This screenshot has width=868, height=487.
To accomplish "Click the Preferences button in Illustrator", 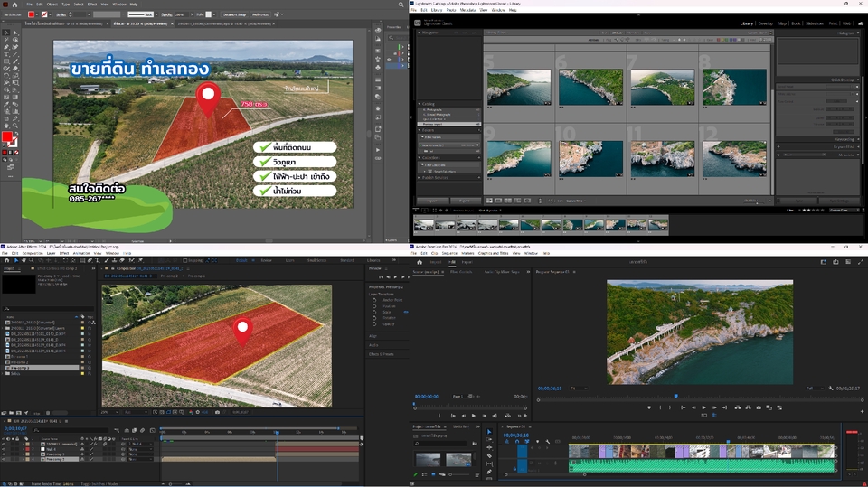I will tap(260, 14).
